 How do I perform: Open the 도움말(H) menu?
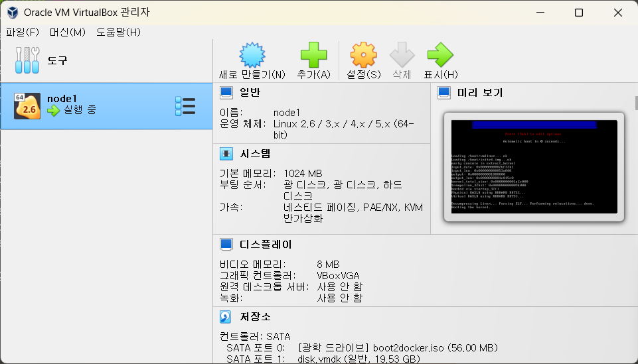pyautogui.click(x=118, y=32)
